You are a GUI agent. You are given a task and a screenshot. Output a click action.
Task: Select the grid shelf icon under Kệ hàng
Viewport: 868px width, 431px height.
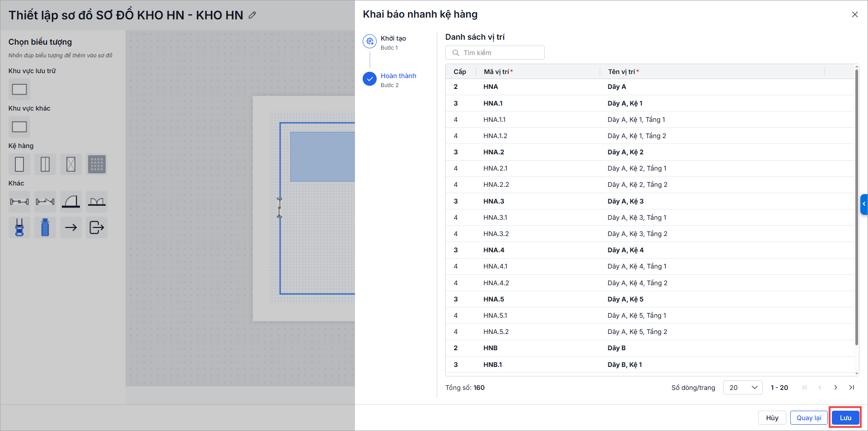(97, 164)
